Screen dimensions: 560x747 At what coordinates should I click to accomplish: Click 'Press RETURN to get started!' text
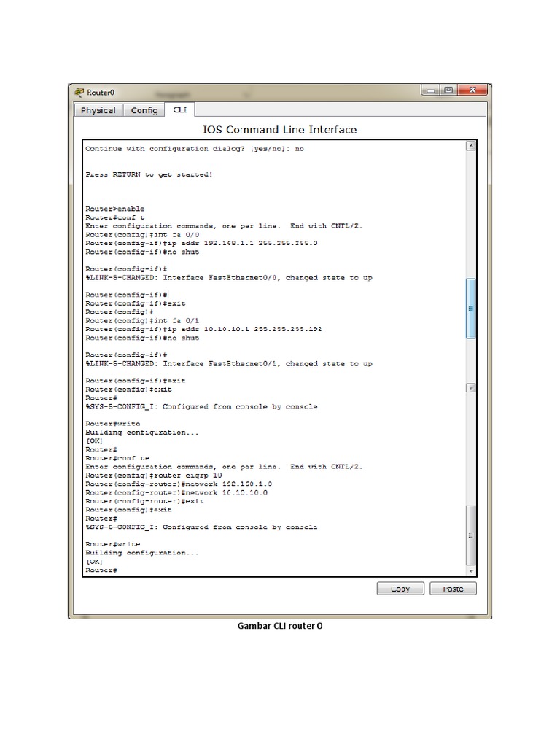(149, 174)
